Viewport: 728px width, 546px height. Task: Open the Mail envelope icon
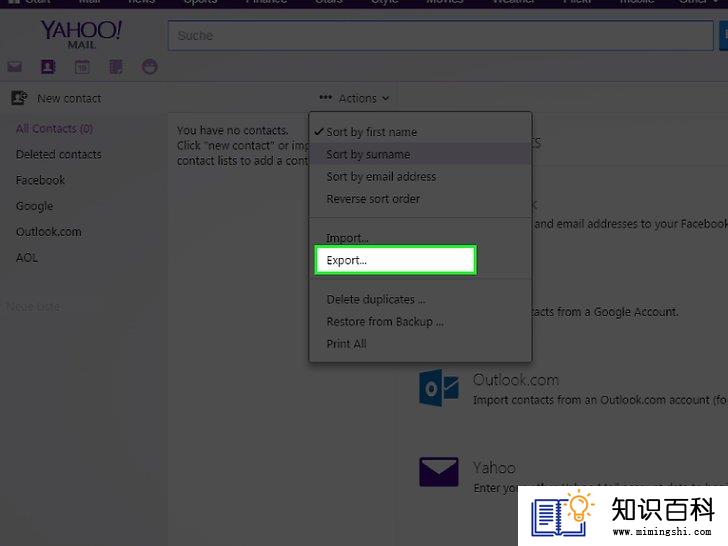coord(15,67)
